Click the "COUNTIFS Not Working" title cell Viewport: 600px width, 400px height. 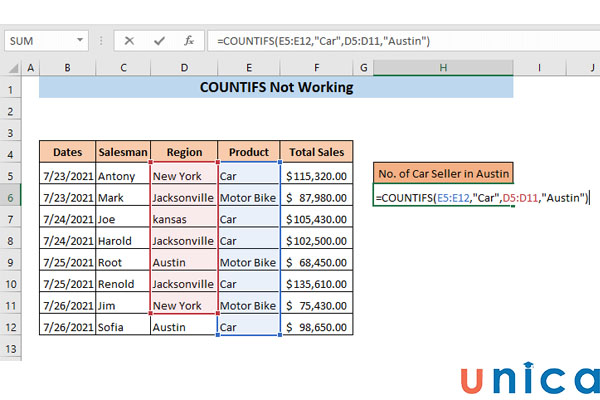(x=276, y=87)
